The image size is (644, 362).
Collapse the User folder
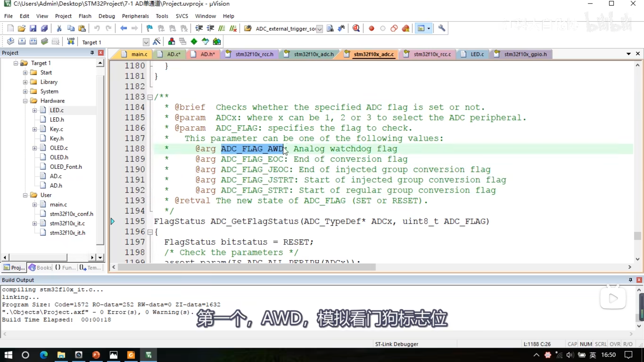25,195
